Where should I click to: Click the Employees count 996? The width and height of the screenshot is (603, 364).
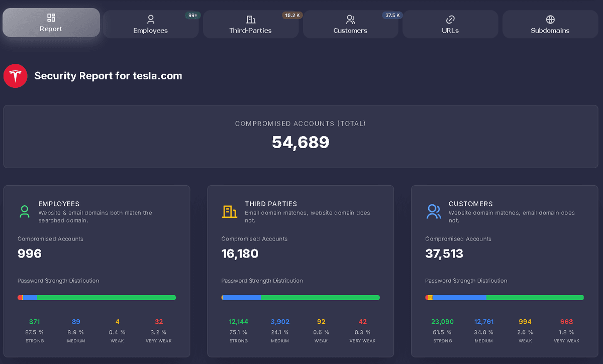(30, 254)
